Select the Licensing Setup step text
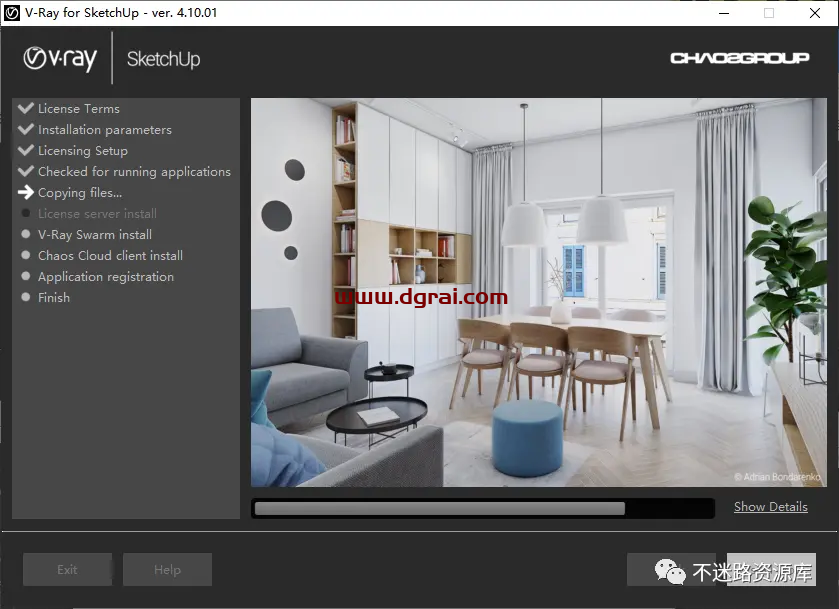Image resolution: width=839 pixels, height=609 pixels. 83,151
